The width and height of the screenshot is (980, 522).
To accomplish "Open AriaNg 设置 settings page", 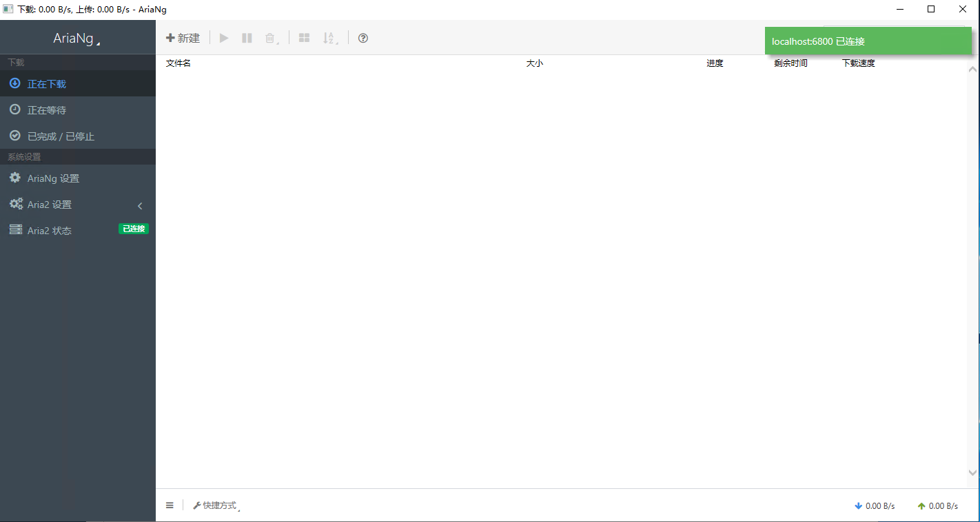I will 53,178.
